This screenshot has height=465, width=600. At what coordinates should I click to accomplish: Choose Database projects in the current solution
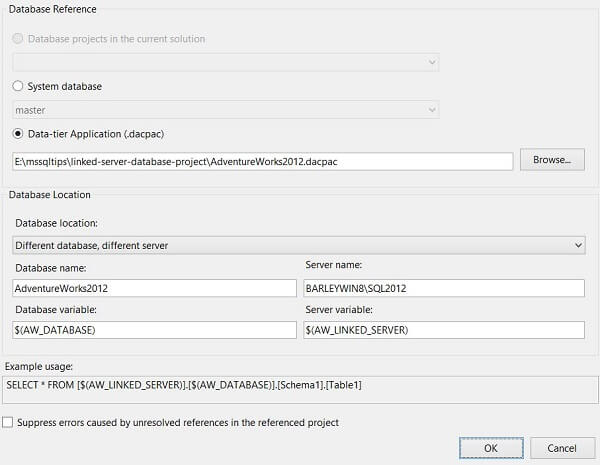point(19,39)
